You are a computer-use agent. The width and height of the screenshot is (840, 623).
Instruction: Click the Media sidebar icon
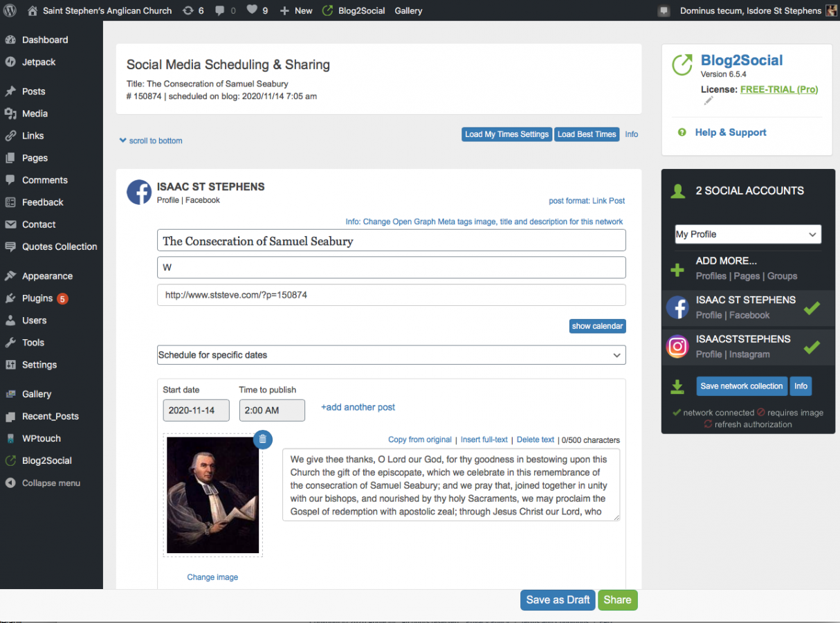point(10,113)
